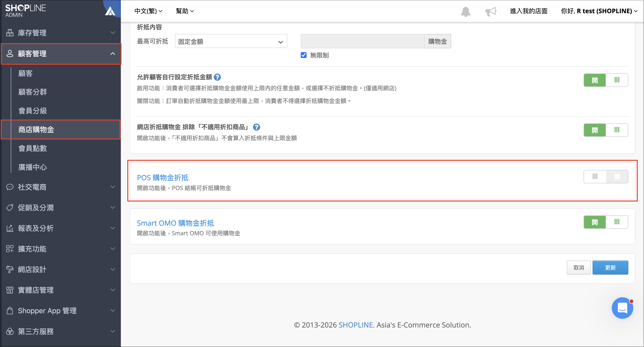Click the extensions grid-plus icon
This screenshot has width=644, height=347.
point(10,249)
